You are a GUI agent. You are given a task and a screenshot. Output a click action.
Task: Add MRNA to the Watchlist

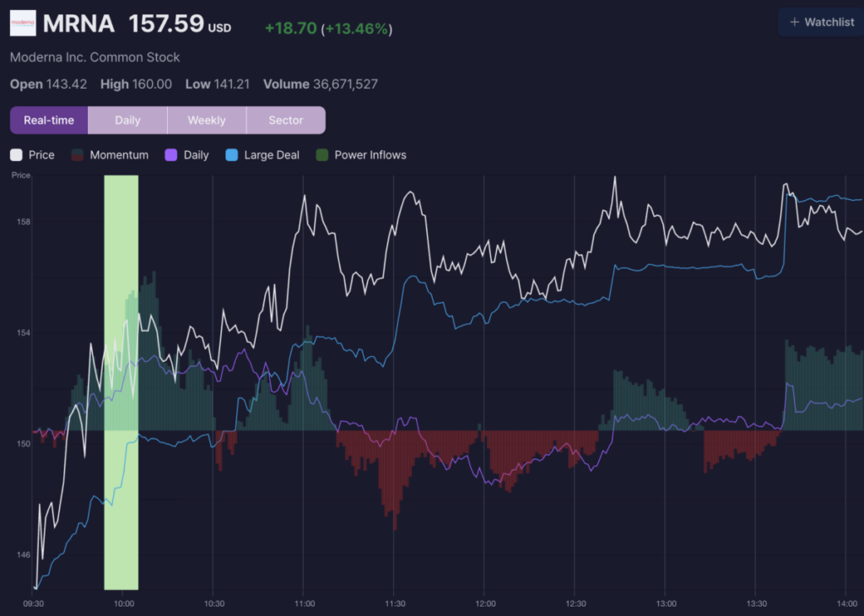821,22
